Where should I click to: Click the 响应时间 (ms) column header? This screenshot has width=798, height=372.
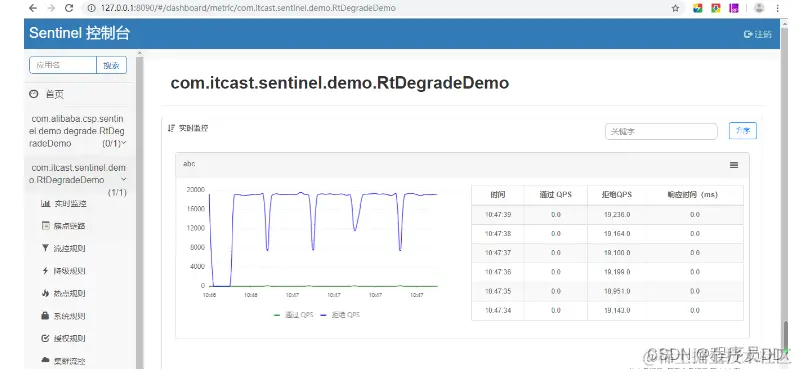pos(693,195)
